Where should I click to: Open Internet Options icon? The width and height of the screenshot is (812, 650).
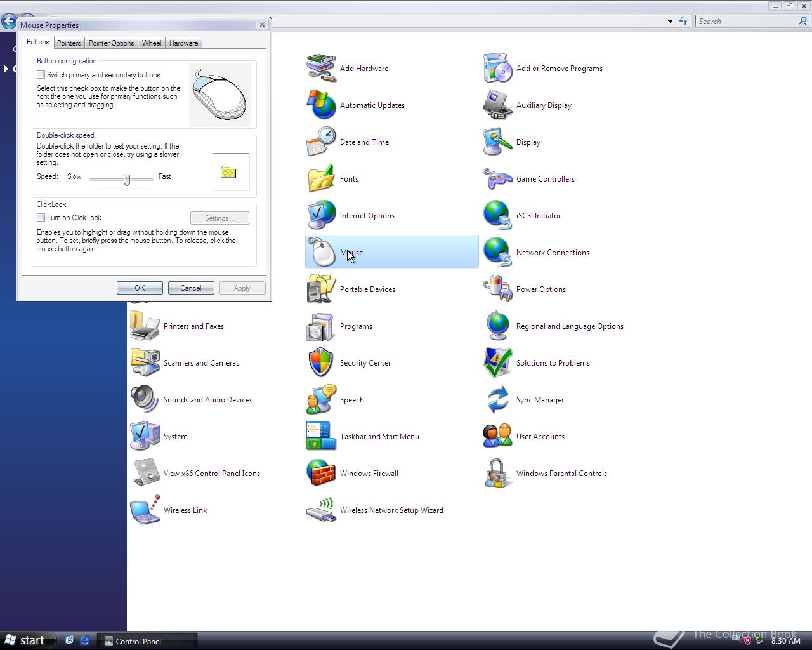(321, 216)
